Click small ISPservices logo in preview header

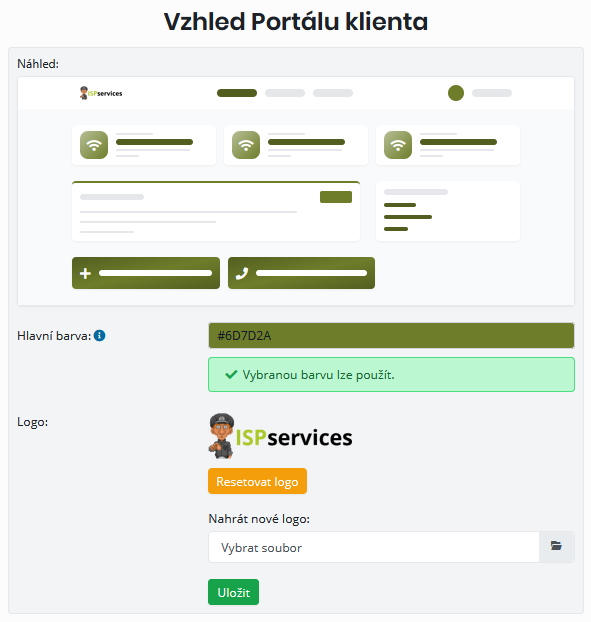pyautogui.click(x=101, y=93)
